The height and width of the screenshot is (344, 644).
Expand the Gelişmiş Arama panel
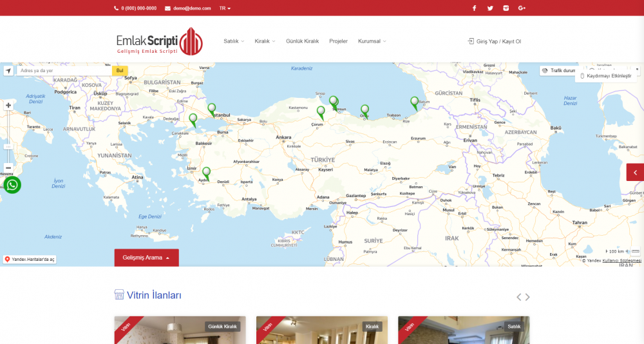click(147, 258)
